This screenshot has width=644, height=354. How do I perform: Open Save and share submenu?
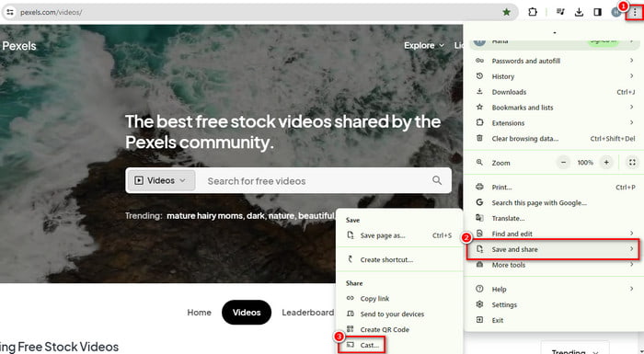click(553, 249)
